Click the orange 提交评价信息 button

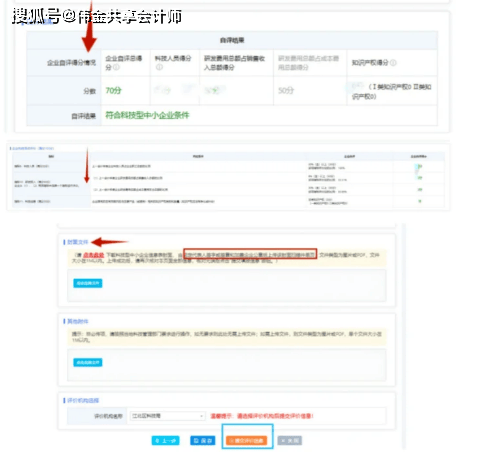246,440
